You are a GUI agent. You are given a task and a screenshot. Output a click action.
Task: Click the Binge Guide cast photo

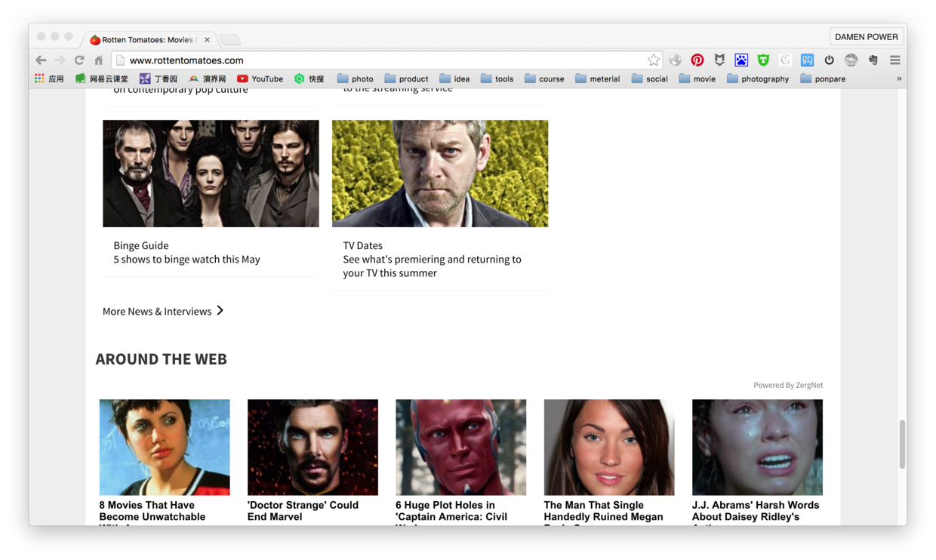211,174
